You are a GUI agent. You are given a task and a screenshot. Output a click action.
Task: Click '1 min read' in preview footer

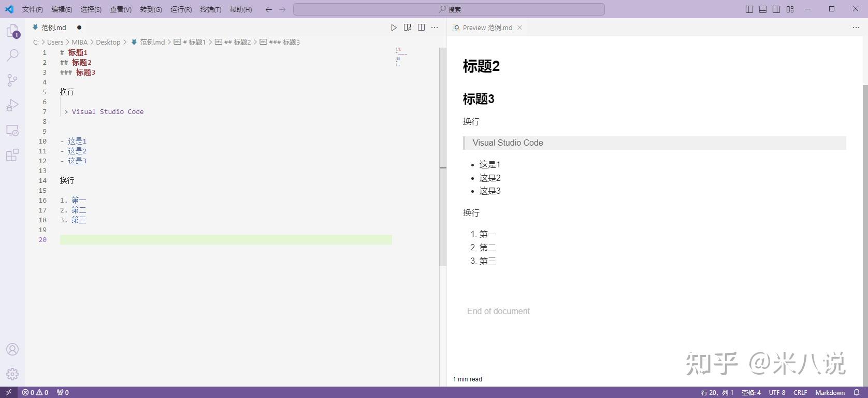tap(467, 379)
